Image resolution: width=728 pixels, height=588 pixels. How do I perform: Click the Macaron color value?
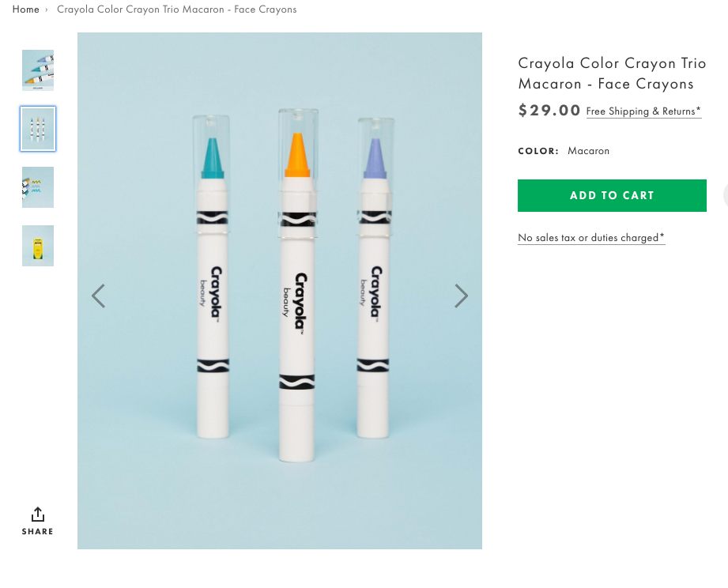[x=588, y=151]
